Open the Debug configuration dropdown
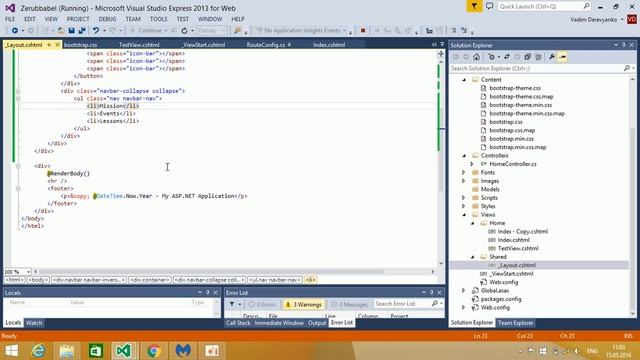The image size is (640, 360). pos(211,31)
